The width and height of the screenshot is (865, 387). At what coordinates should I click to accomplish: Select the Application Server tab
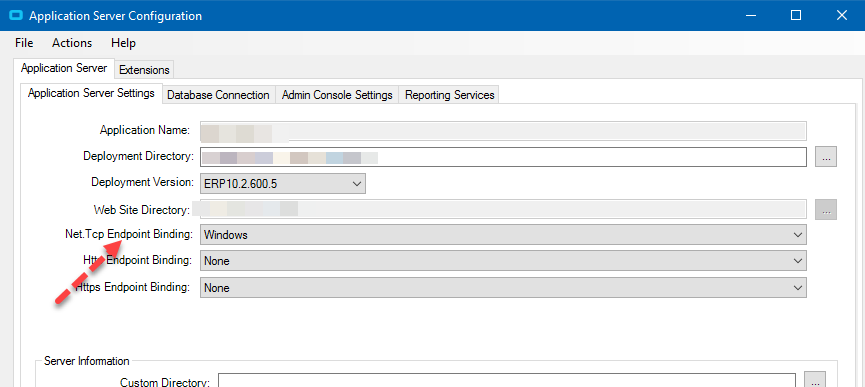click(64, 68)
